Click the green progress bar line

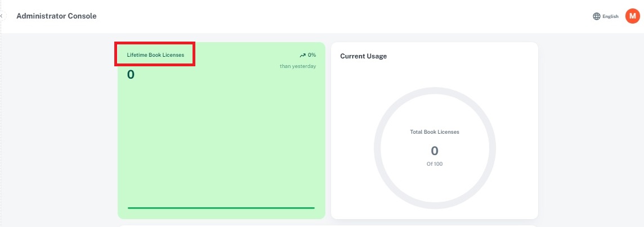[221, 208]
